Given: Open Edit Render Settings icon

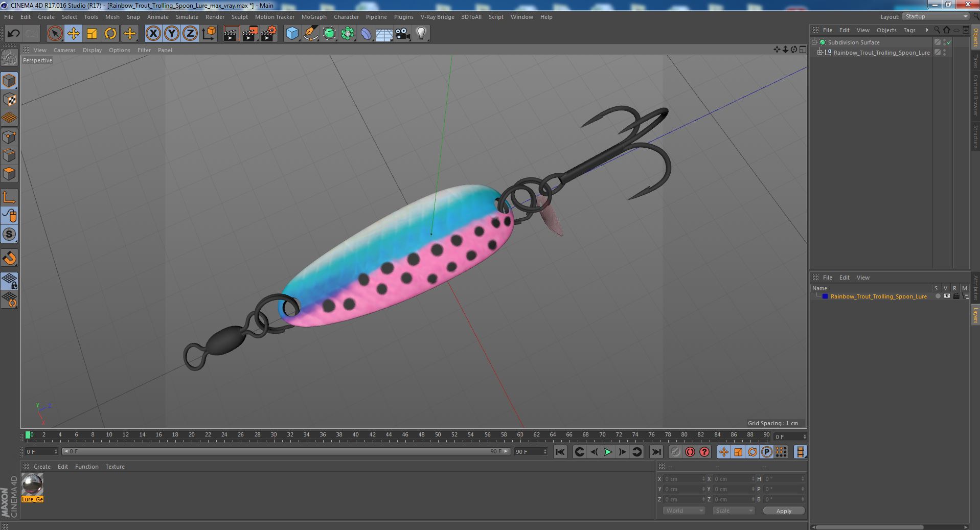Looking at the screenshot, I should [x=269, y=34].
